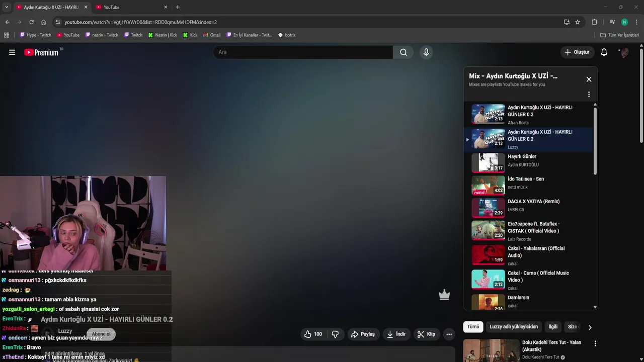Image resolution: width=644 pixels, height=362 pixels.
Task: Open the Hype - Twitch bookmark
Action: click(35, 35)
